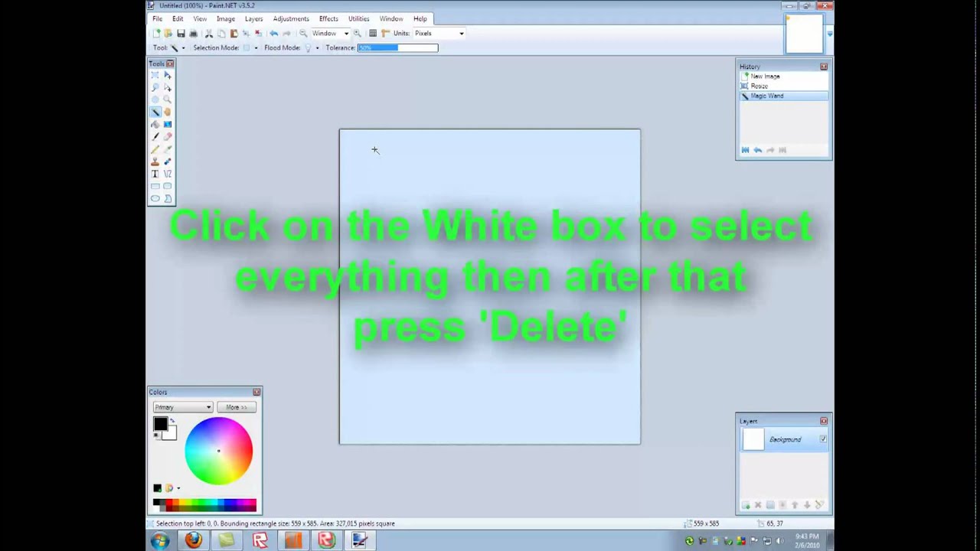The image size is (980, 551).
Task: Toggle visibility of the Background layer
Action: coord(822,439)
